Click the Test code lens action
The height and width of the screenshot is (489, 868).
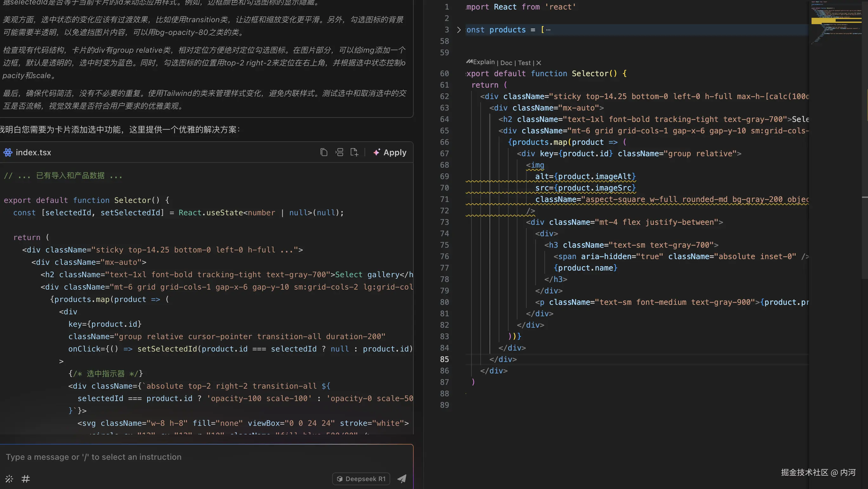pos(524,63)
